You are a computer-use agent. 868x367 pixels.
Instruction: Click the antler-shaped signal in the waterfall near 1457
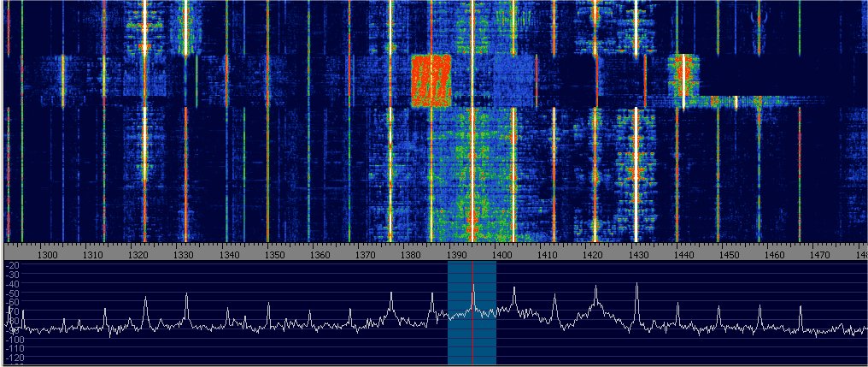pos(759,21)
